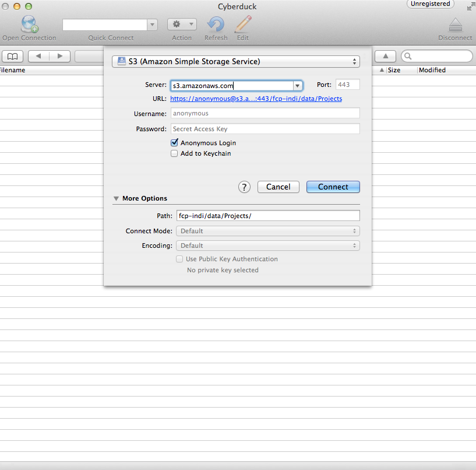The height and width of the screenshot is (470, 476).
Task: Click the Cyberduck window title
Action: coord(237,6)
